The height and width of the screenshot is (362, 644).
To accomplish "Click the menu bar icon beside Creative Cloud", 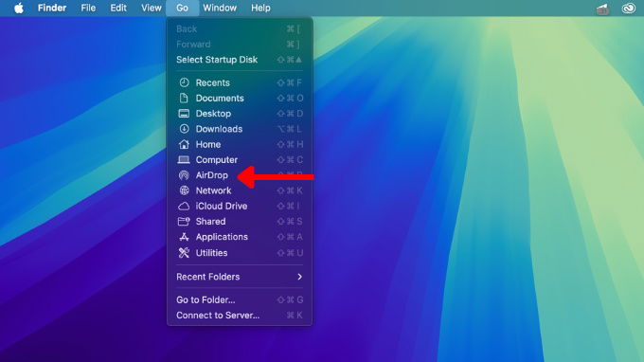I will [x=602, y=9].
